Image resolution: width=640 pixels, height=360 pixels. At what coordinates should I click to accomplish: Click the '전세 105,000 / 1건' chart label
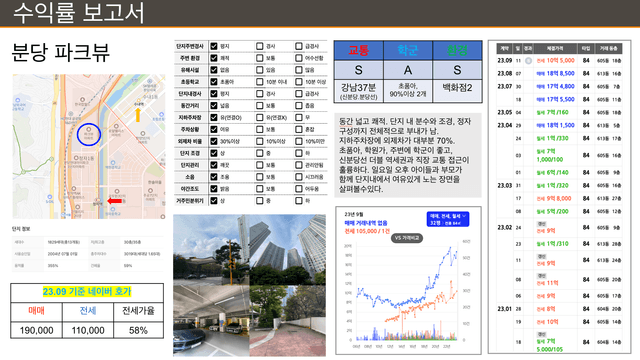tap(367, 231)
